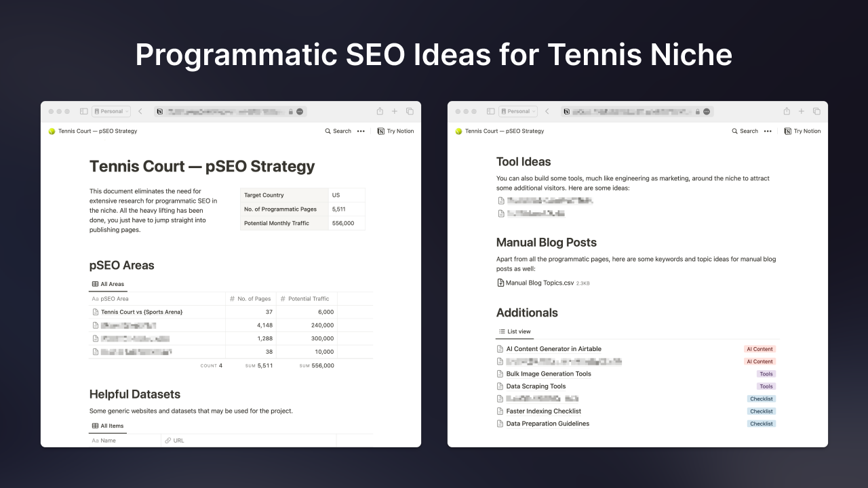The width and height of the screenshot is (868, 488).
Task: Click the US value cell
Action: tap(347, 195)
